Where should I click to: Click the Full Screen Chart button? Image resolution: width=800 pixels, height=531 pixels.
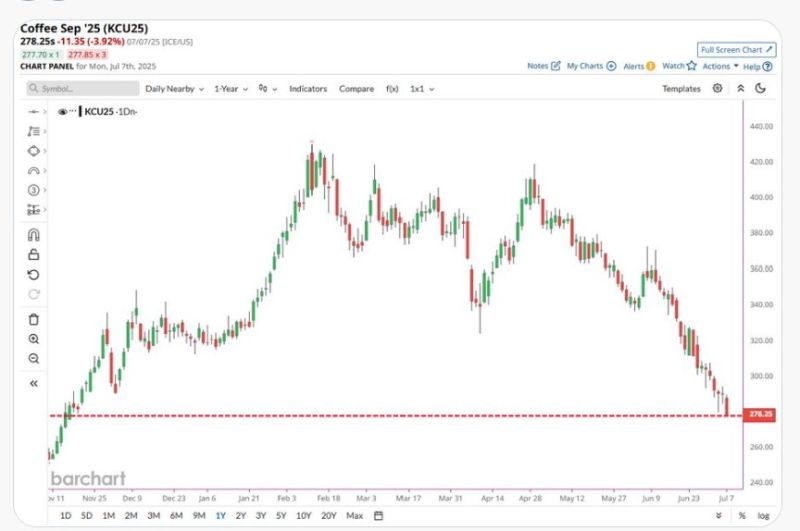[736, 49]
